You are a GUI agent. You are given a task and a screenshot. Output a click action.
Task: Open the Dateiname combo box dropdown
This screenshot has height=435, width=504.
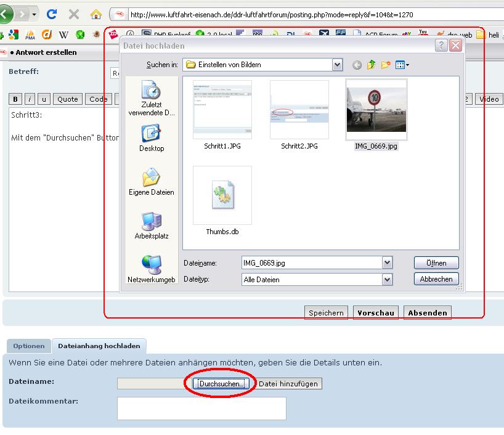[387, 263]
